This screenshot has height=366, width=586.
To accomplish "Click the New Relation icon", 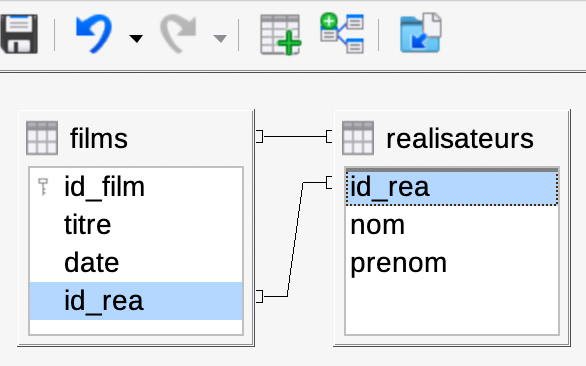I will 342,33.
